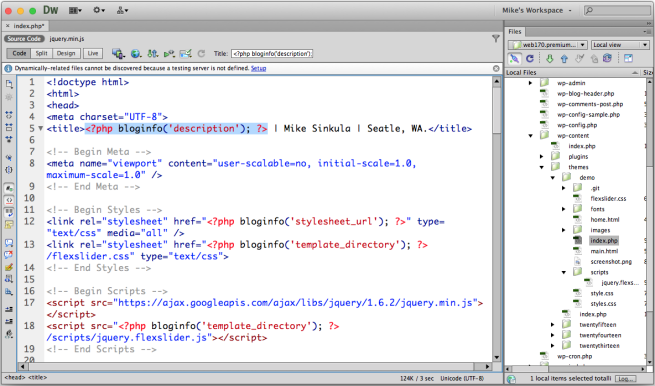The height and width of the screenshot is (386, 655).
Task: Expand the wp-admin folder
Action: pyautogui.click(x=531, y=83)
